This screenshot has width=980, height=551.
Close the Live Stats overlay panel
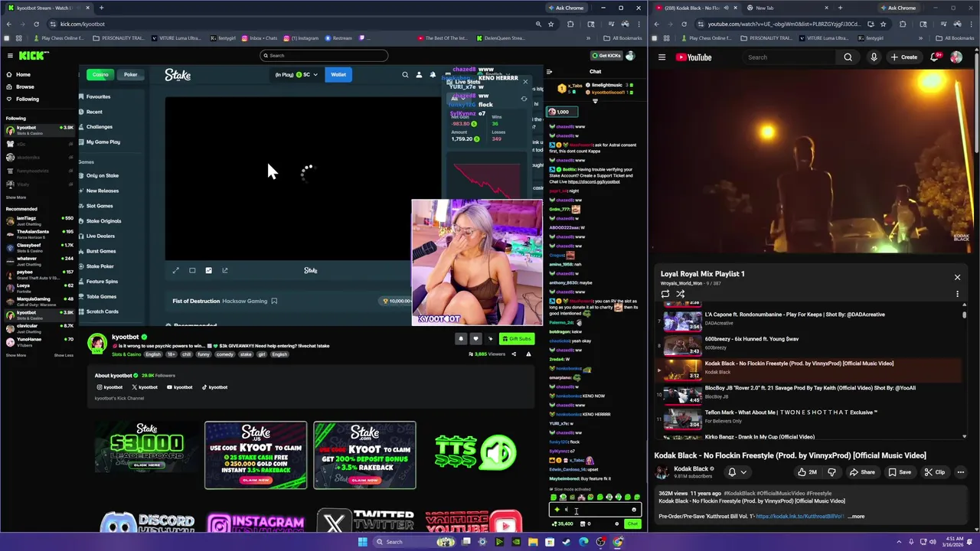point(525,81)
